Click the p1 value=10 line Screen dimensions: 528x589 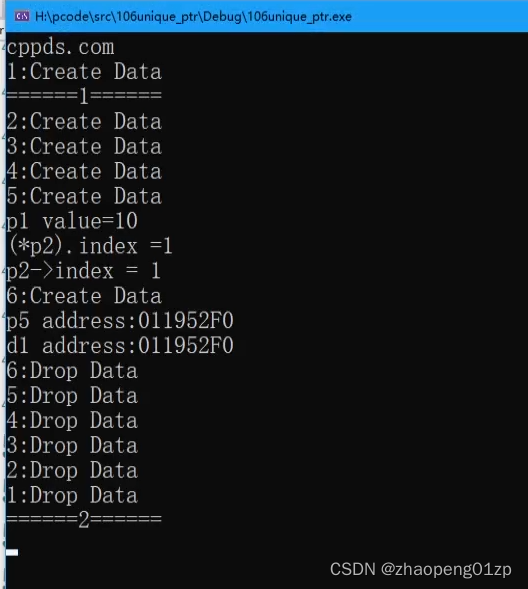72,221
